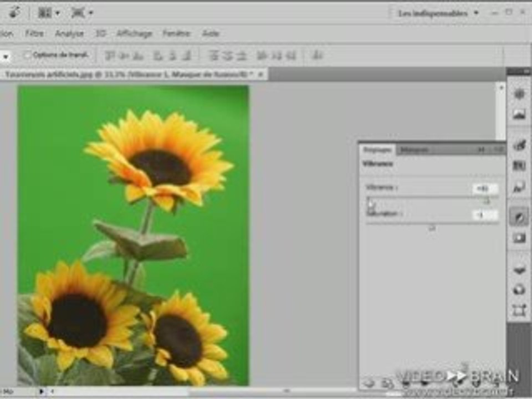The width and height of the screenshot is (532, 399).
Task: Distribute right edges of layers
Action: 291,55
